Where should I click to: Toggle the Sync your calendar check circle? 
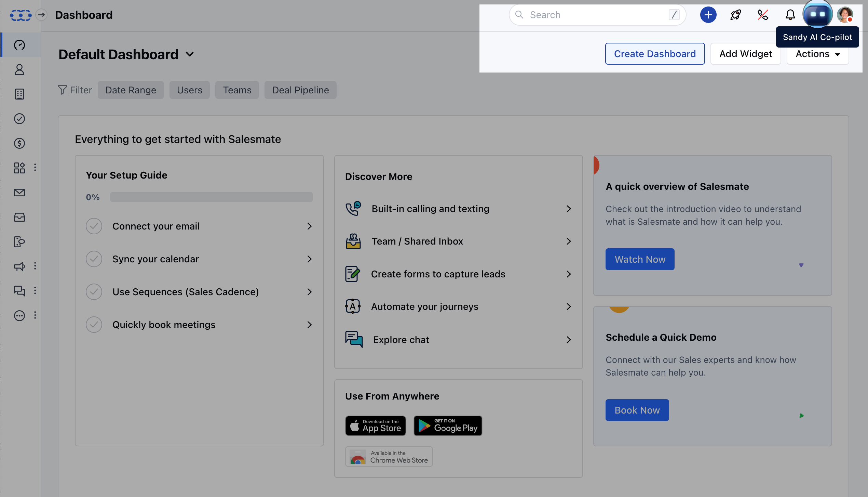coord(94,259)
